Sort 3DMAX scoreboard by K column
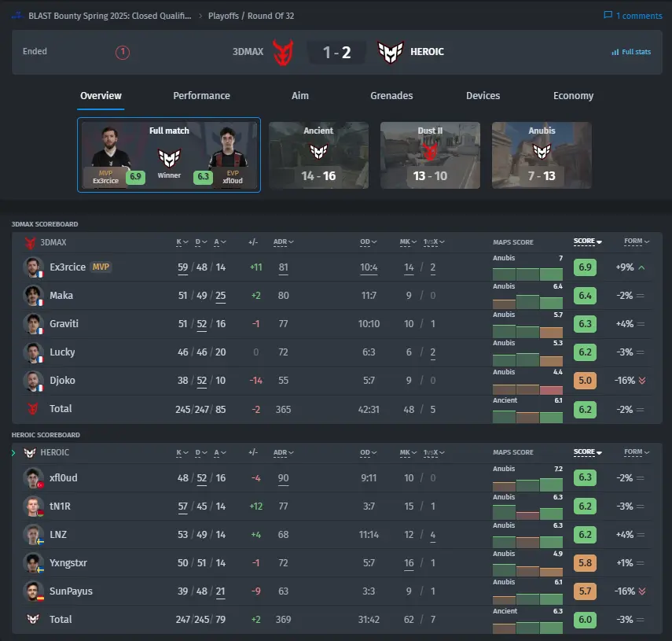The height and width of the screenshot is (641, 672). coord(182,241)
